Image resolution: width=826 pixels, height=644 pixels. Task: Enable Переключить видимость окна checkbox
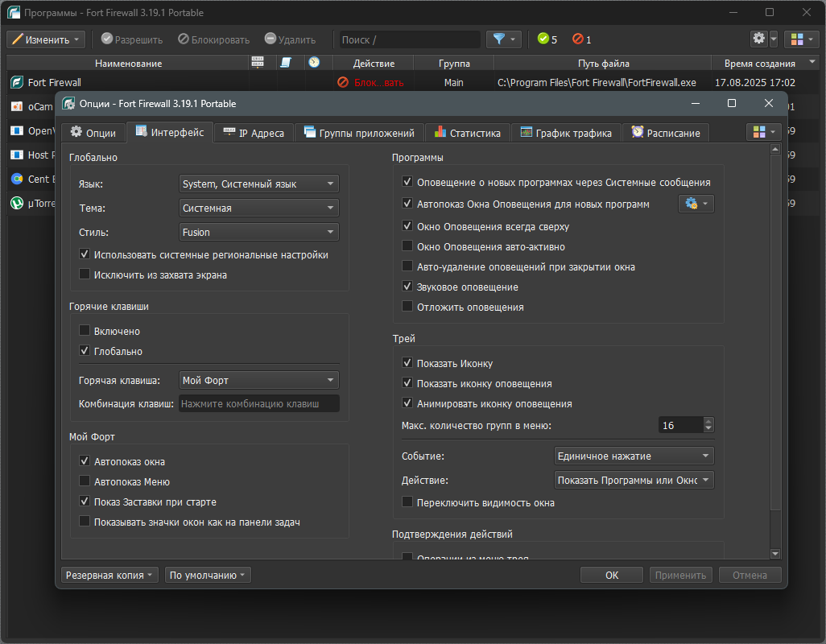tap(407, 502)
